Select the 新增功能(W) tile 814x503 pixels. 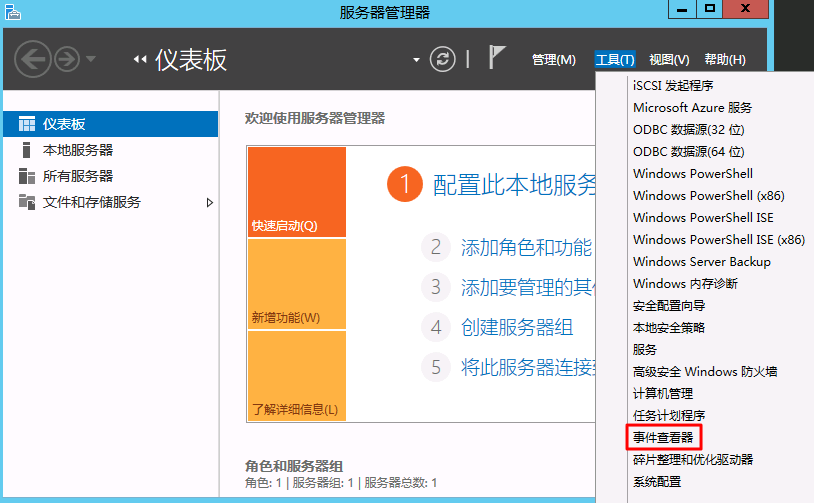[x=297, y=284]
